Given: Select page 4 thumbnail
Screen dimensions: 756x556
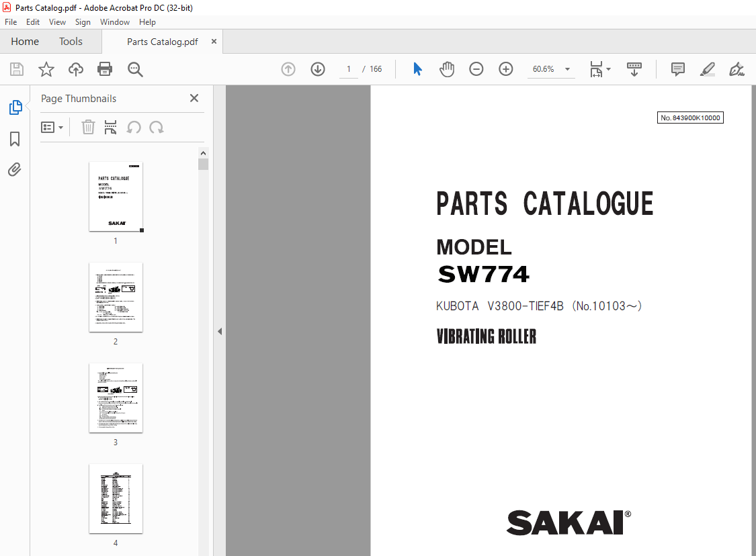Looking at the screenshot, I should [116, 499].
